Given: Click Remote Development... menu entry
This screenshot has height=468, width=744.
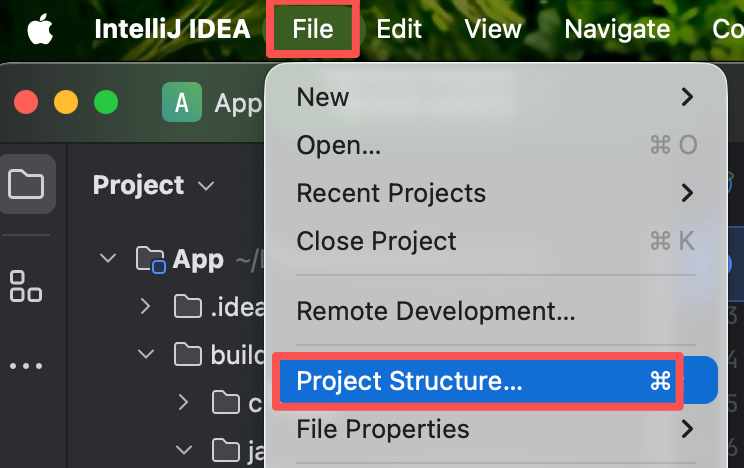Looking at the screenshot, I should (435, 310).
